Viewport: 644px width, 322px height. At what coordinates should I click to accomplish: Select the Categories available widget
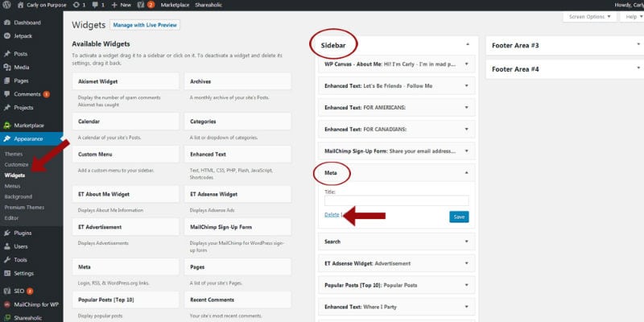[237, 122]
